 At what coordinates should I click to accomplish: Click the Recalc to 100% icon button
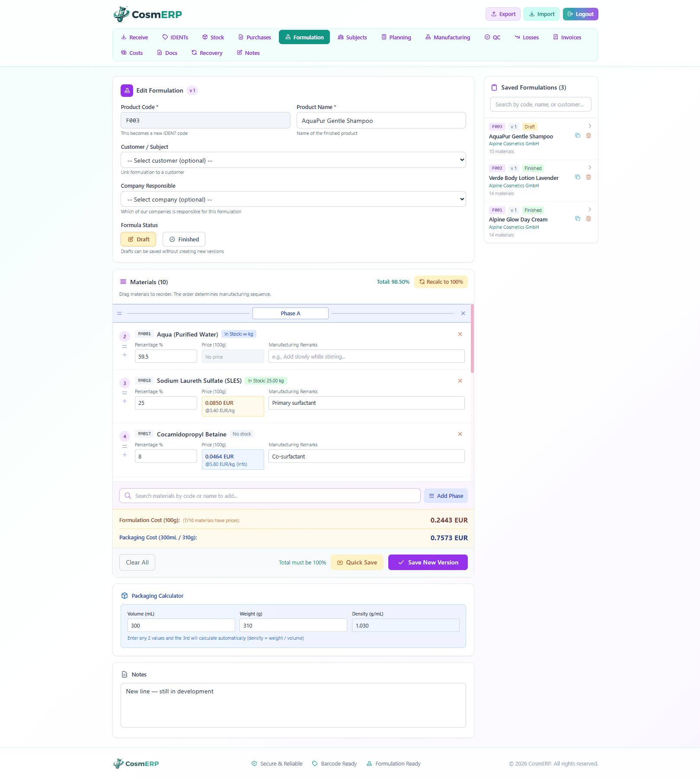(x=441, y=282)
